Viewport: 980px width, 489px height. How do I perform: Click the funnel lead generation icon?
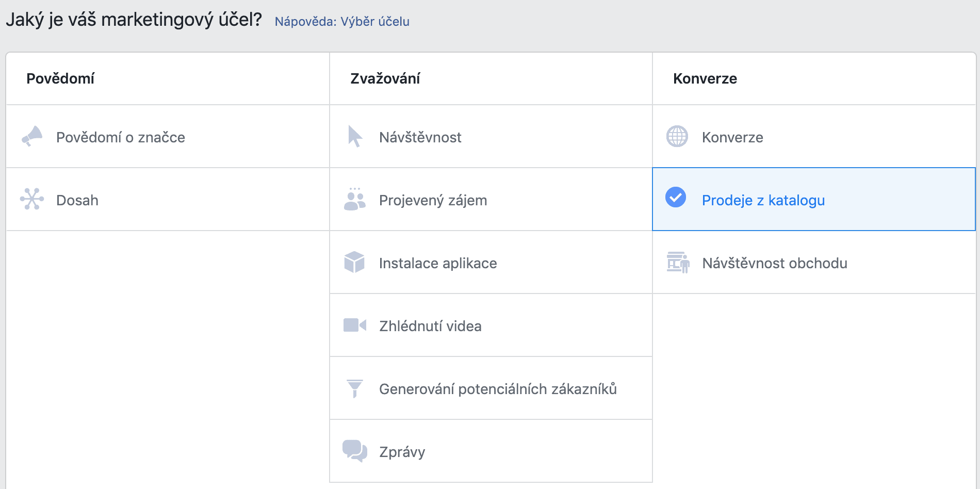pos(355,388)
